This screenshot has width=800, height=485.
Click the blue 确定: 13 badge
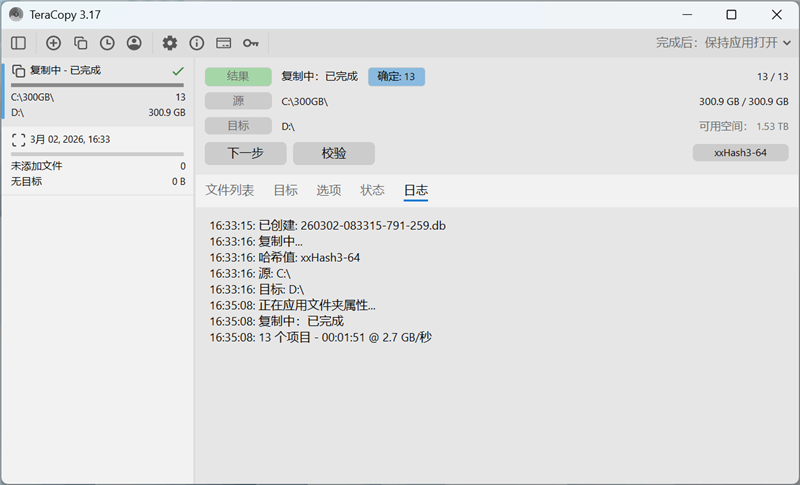tap(396, 76)
